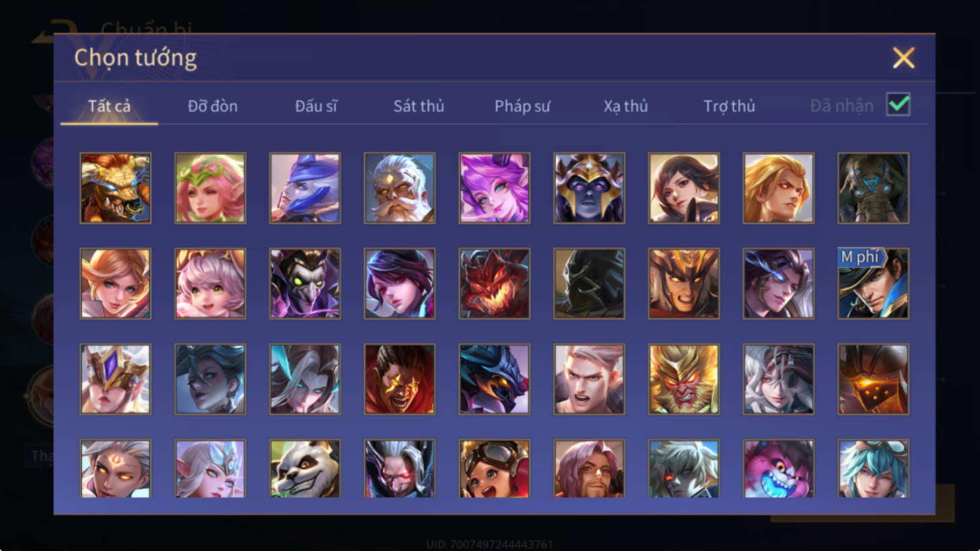Select the lion-beast hero in first slot

[116, 188]
